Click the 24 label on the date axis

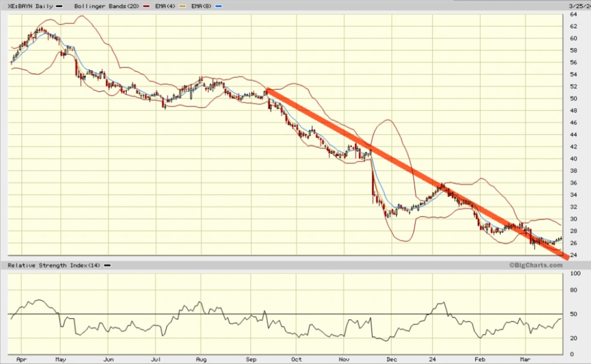tap(432, 359)
